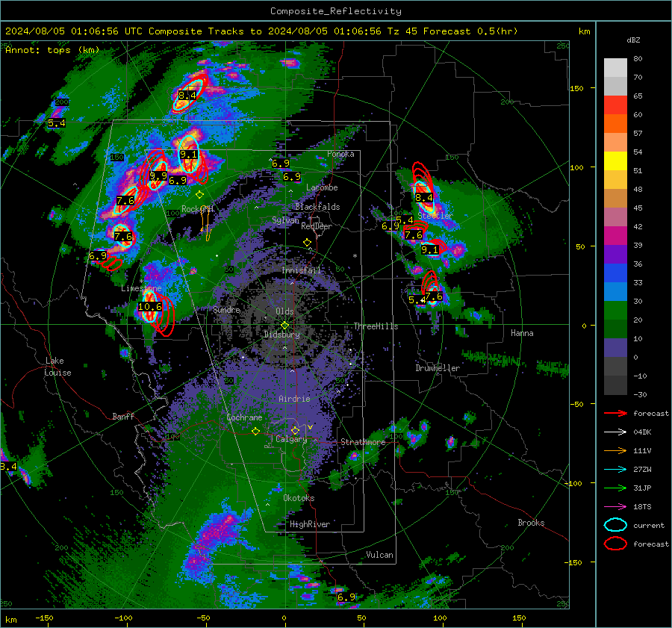This screenshot has height=628, width=672.
Task: Click the magenta 42 dBZ color swatch
Action: coord(615,236)
